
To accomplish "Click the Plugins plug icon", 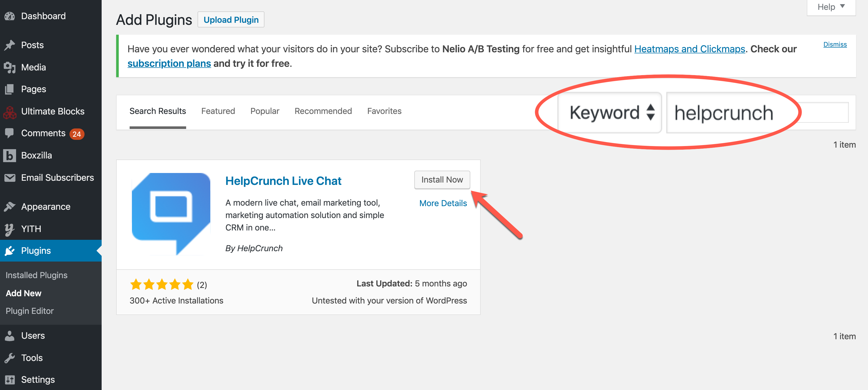I will (10, 251).
